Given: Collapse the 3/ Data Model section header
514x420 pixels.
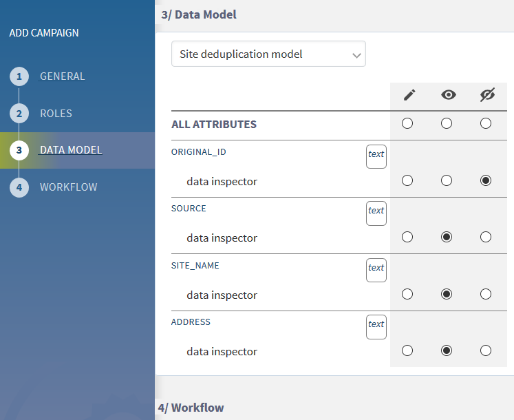Looking at the screenshot, I should coord(199,14).
